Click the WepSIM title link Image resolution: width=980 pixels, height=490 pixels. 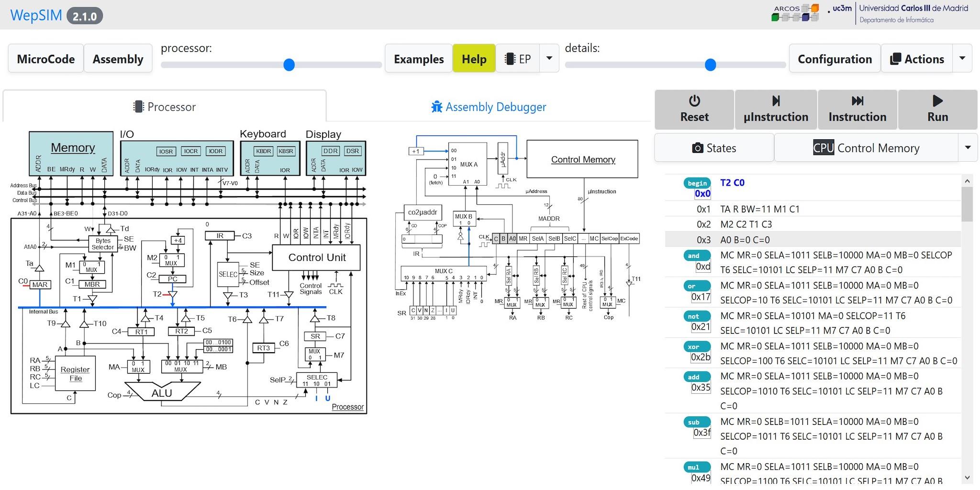[36, 15]
